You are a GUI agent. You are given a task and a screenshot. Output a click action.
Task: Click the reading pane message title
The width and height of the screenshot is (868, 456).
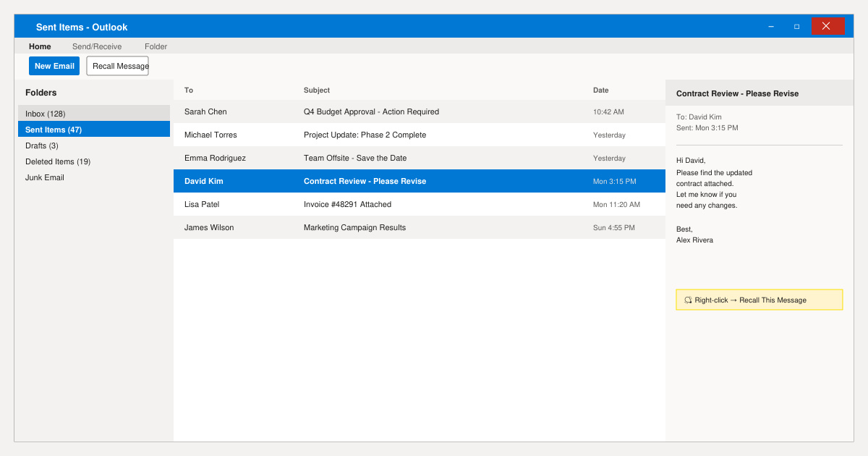737,93
